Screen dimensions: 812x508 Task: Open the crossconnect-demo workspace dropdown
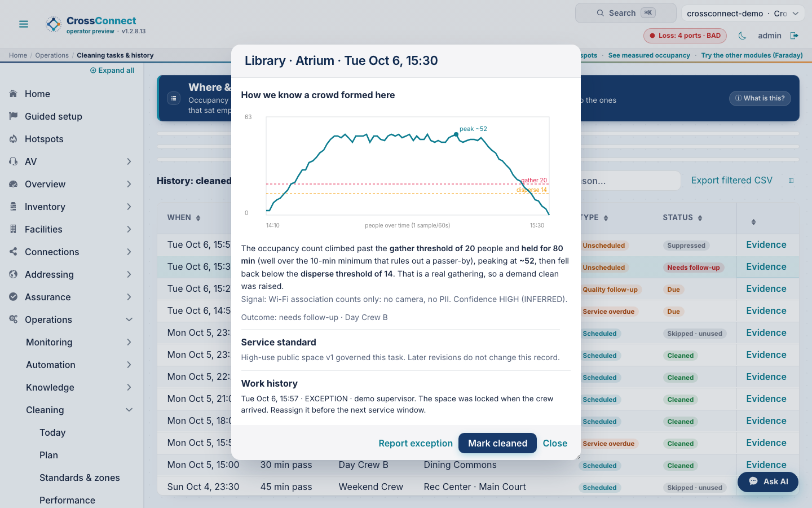743,14
